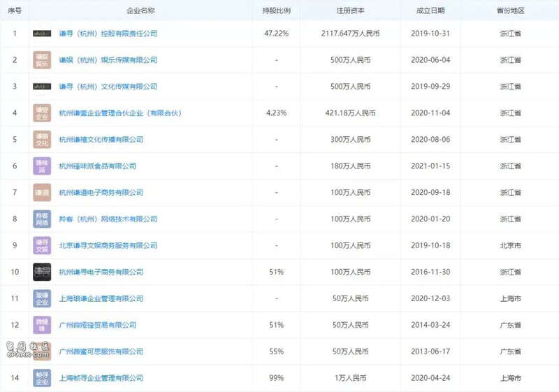Screen dimensions: 559x392
Task: Select the 2117.647万人民币 capital cell
Action: click(351, 34)
